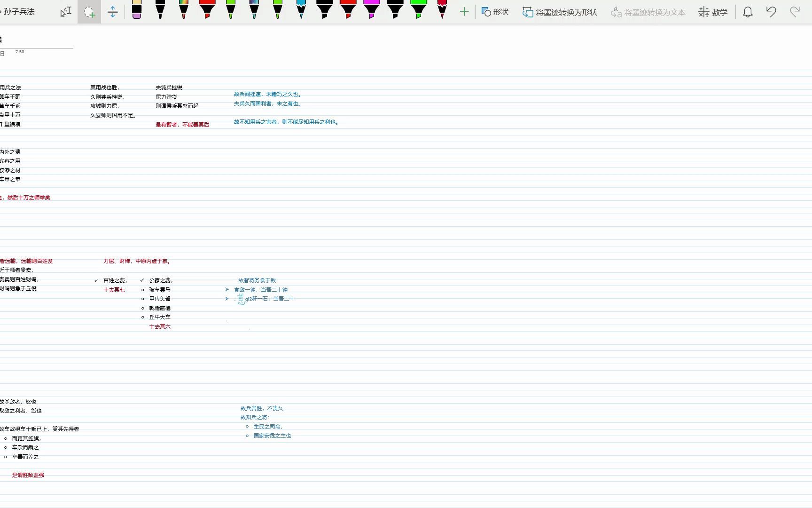Click the checkmark beside 公家之费

pos(142,280)
